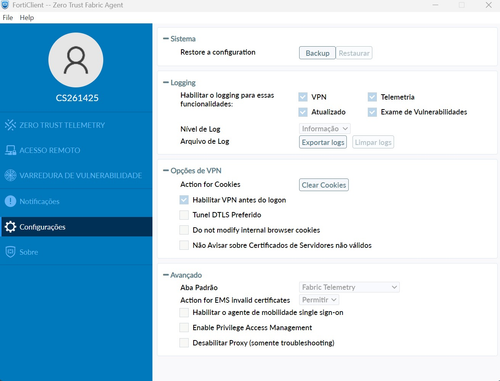This screenshot has width=500, height=381.
Task: Enable Tunel DTLS Preferido checkbox
Action: point(184,215)
